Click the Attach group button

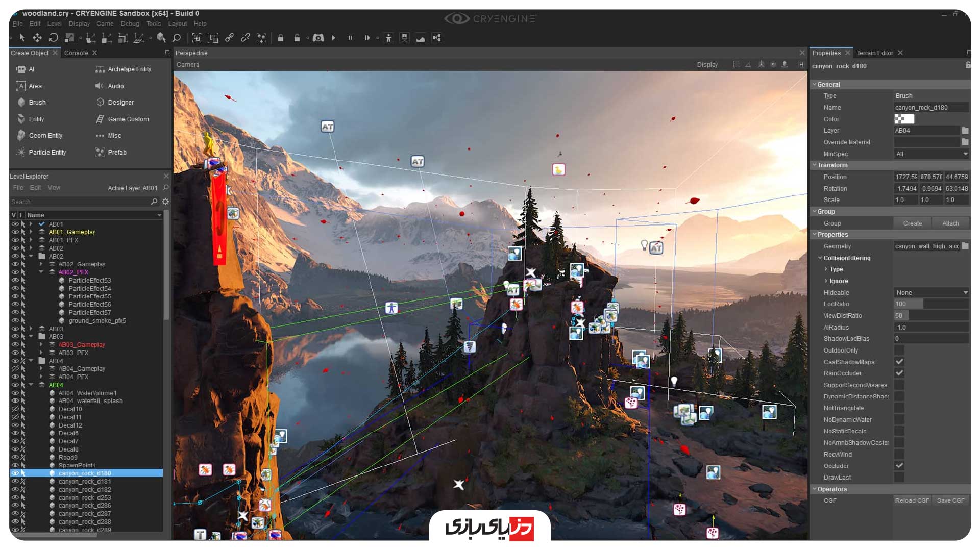[950, 223]
